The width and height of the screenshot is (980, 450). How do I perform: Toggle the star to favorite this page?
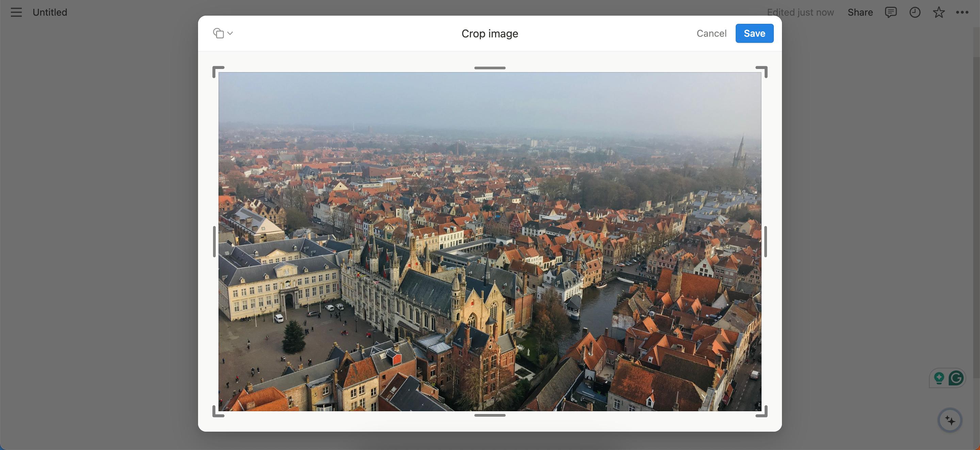point(939,12)
